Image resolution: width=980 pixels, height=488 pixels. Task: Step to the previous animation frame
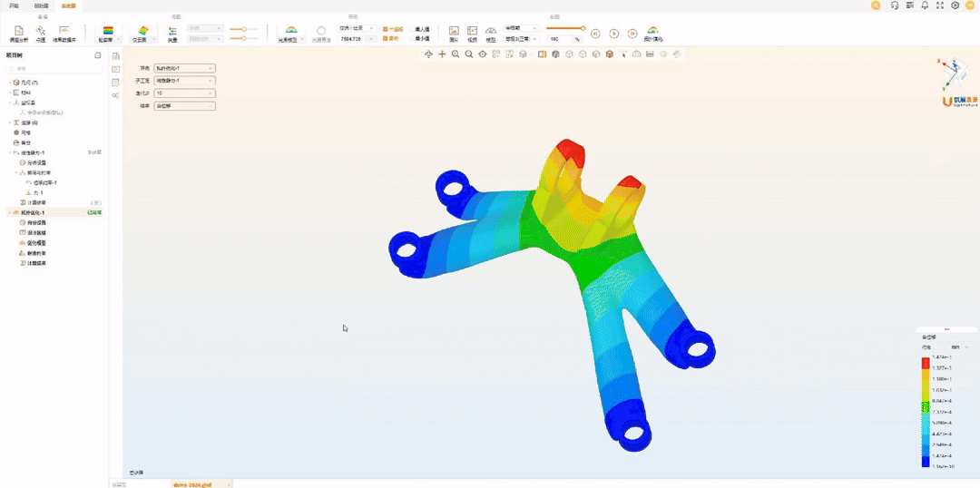(595, 34)
